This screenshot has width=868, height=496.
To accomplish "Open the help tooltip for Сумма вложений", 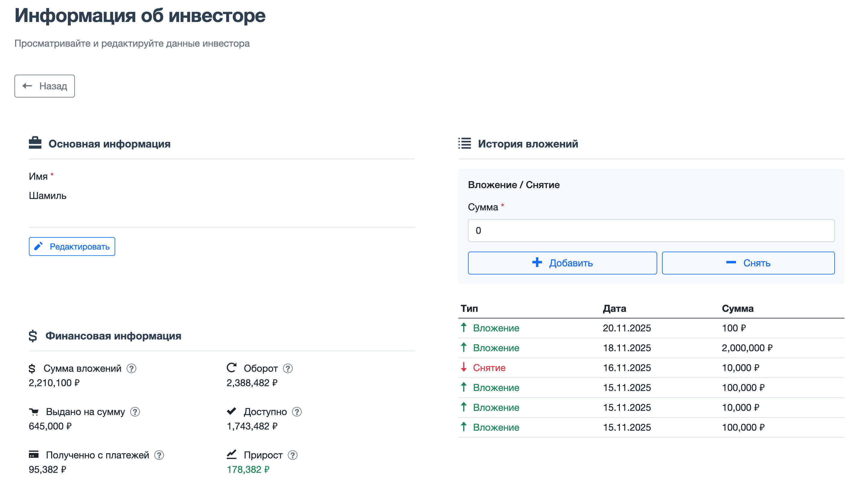I will tap(132, 368).
